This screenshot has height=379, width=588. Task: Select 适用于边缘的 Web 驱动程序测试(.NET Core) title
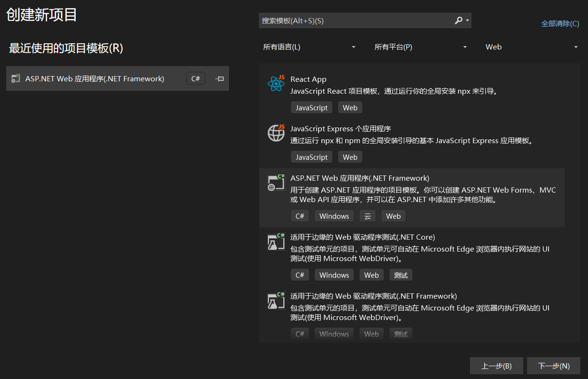(x=362, y=237)
